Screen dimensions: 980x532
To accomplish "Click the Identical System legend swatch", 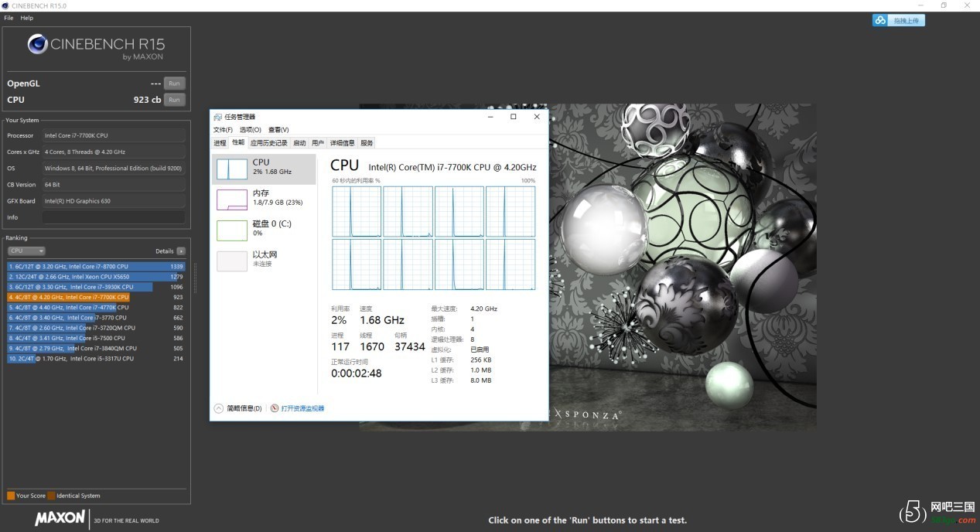I will (51, 496).
